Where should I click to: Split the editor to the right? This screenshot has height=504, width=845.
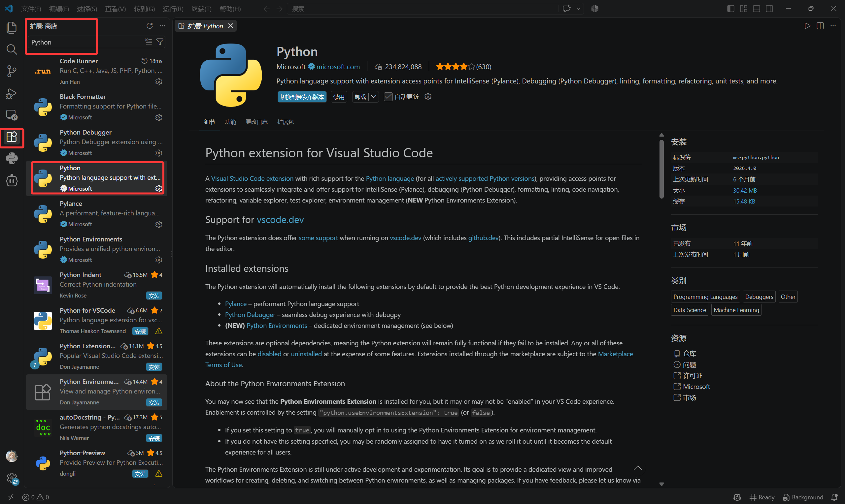(820, 26)
